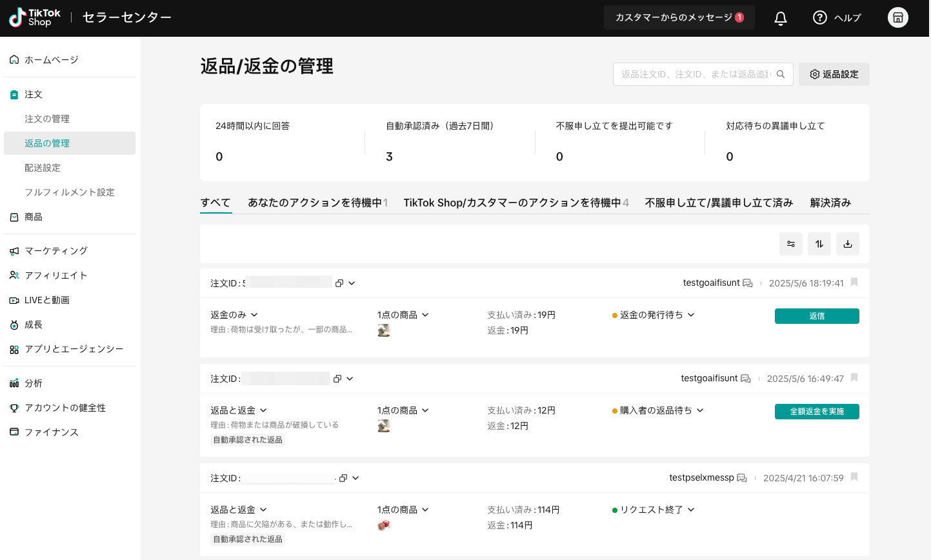
Task: Open chat with buyer testgoaifisunt
Action: (746, 283)
